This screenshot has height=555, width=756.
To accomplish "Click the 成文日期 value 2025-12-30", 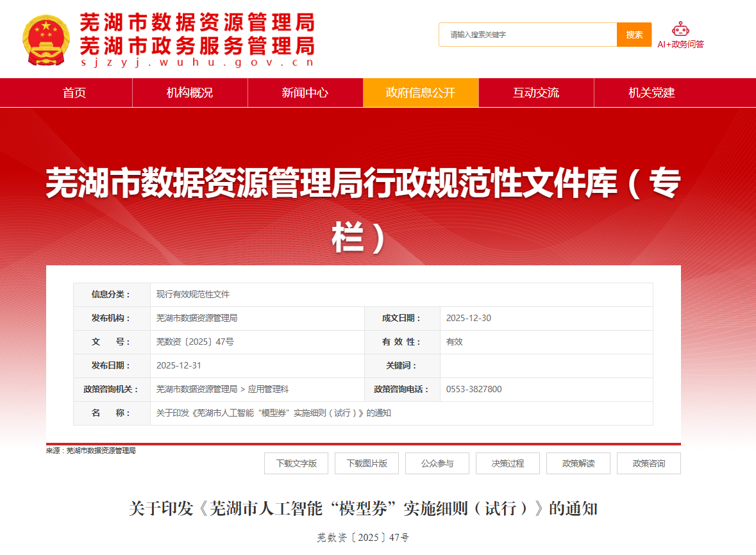I will [468, 318].
